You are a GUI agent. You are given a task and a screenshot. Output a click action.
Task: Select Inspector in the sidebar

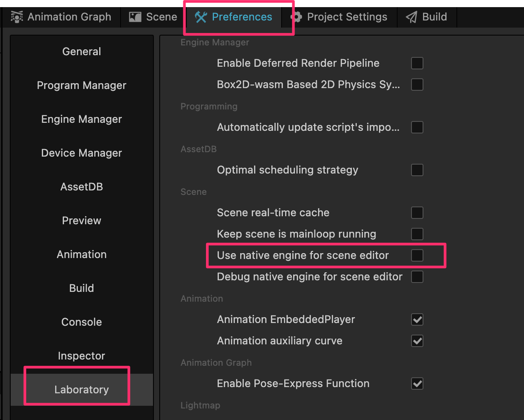81,355
